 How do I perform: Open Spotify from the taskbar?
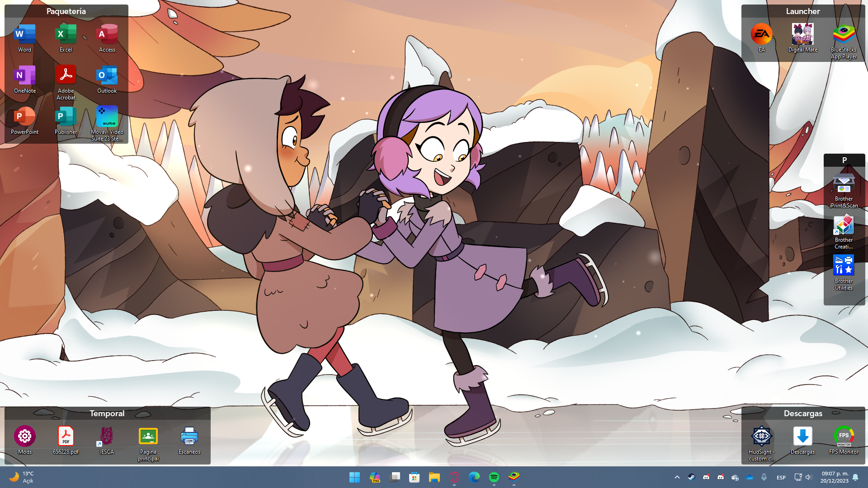[x=494, y=477]
